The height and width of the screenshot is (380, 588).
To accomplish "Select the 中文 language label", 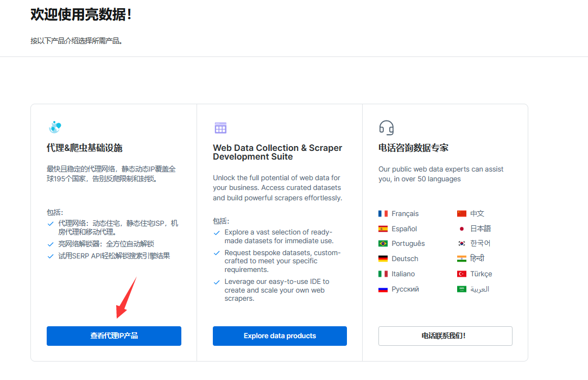I will [x=477, y=214].
